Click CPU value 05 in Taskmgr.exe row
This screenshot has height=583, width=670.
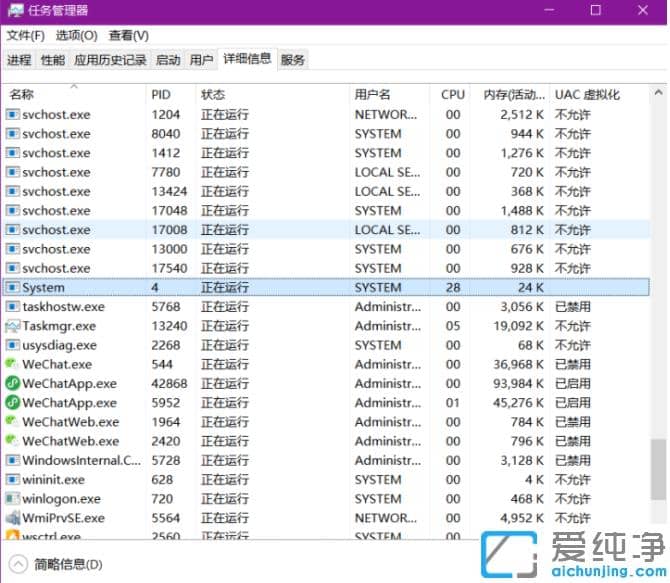point(453,326)
